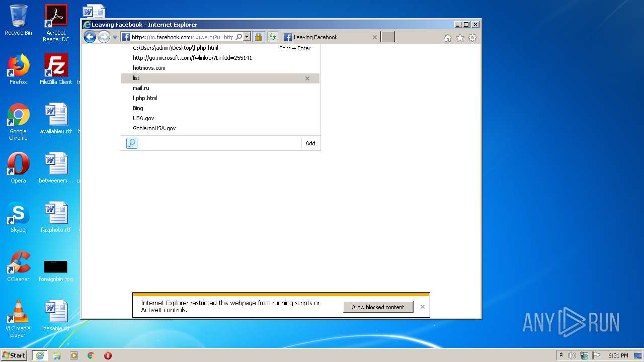The image size is (644, 362).
Task: Open Google Chrome desktop icon
Action: pos(18,122)
